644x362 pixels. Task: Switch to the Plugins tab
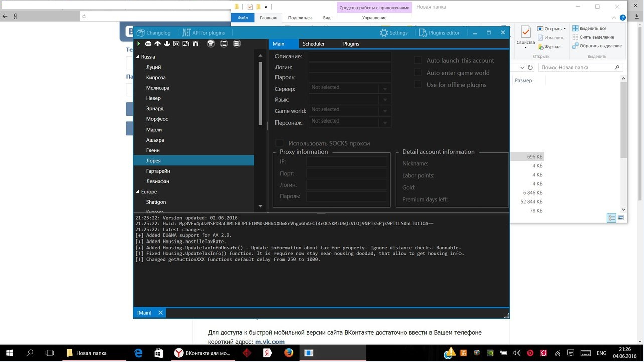coord(351,44)
